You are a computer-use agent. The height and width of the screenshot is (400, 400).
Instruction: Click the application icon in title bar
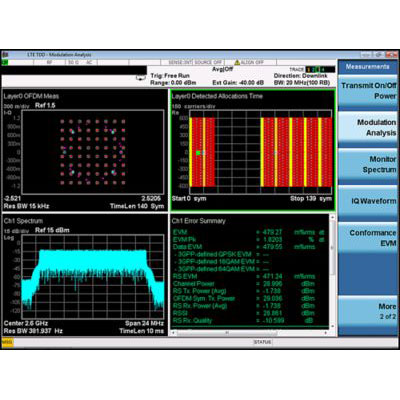(5, 55)
